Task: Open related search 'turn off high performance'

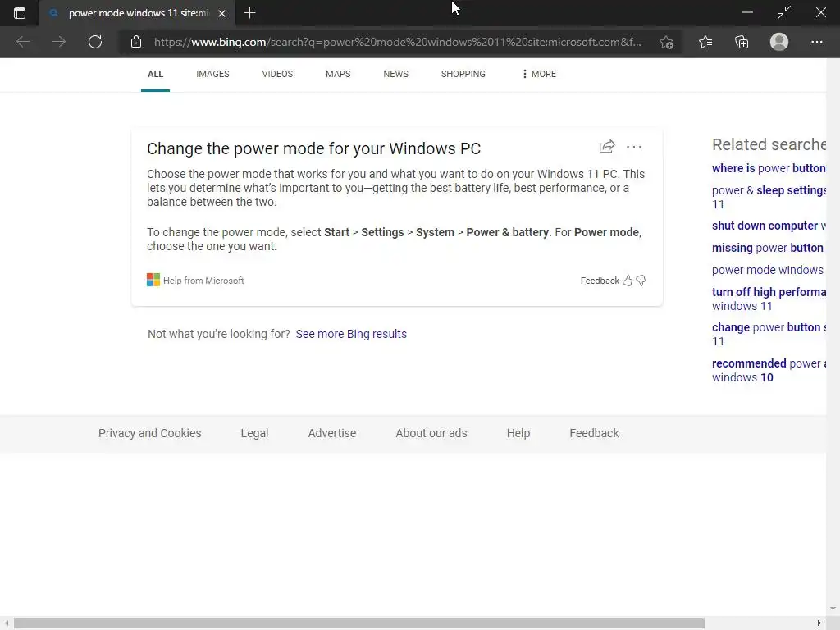Action: coord(769,299)
